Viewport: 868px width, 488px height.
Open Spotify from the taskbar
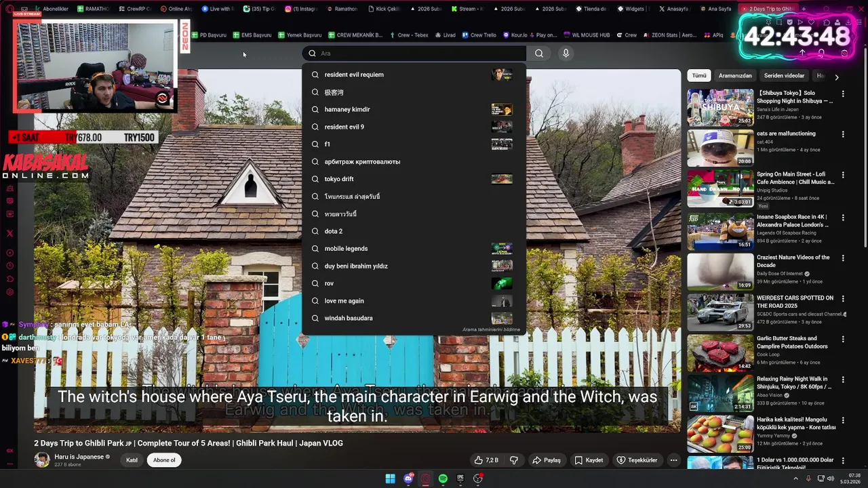coord(443,479)
